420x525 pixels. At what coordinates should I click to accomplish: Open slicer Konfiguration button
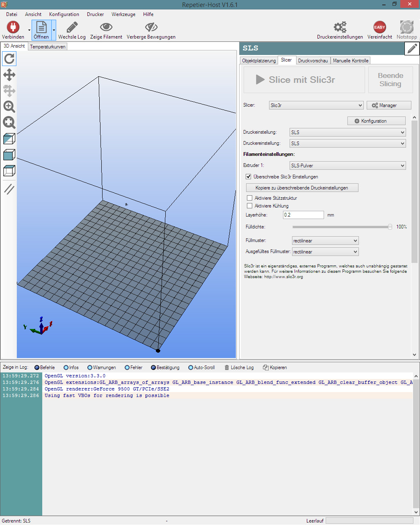point(377,121)
